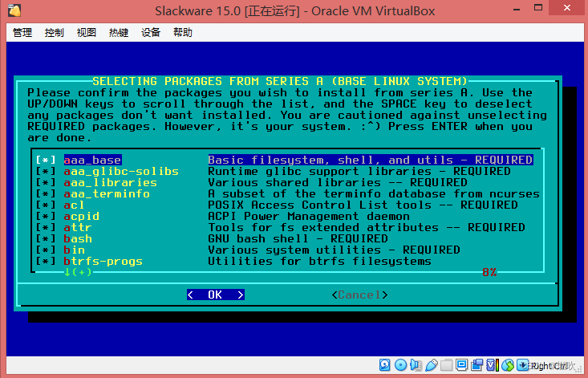Click the gray shared folders status icon

click(x=446, y=365)
